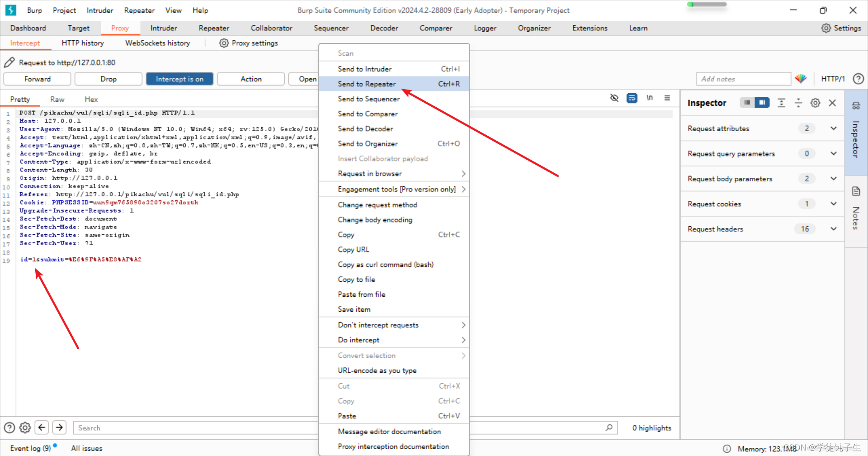868x456 pixels.
Task: Click the Drop button
Action: click(108, 79)
